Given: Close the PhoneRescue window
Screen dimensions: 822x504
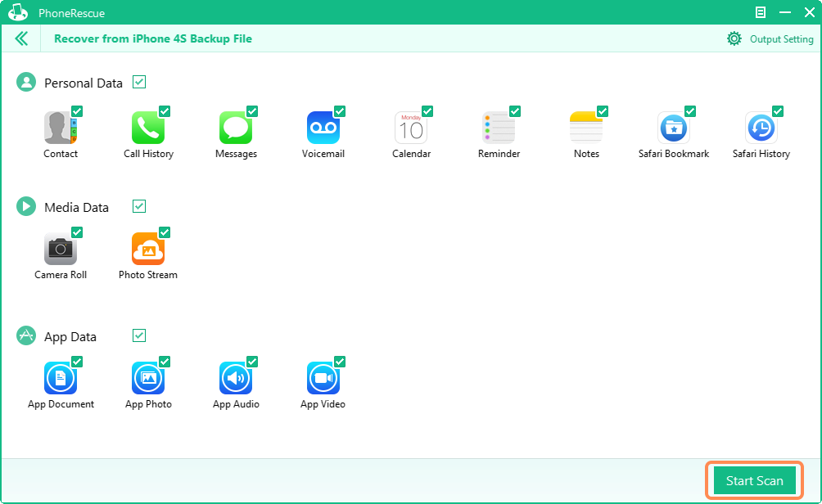Looking at the screenshot, I should click(x=810, y=12).
